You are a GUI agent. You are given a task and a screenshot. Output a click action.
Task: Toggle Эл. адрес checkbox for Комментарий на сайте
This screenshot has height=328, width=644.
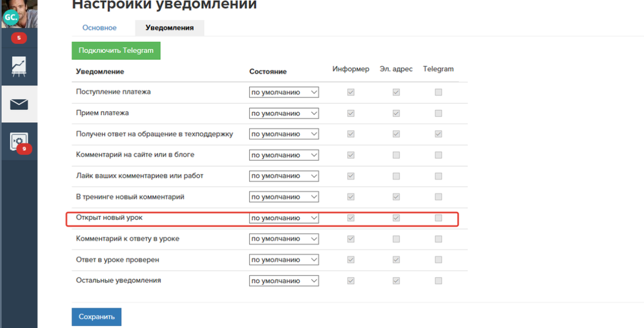[x=396, y=155]
